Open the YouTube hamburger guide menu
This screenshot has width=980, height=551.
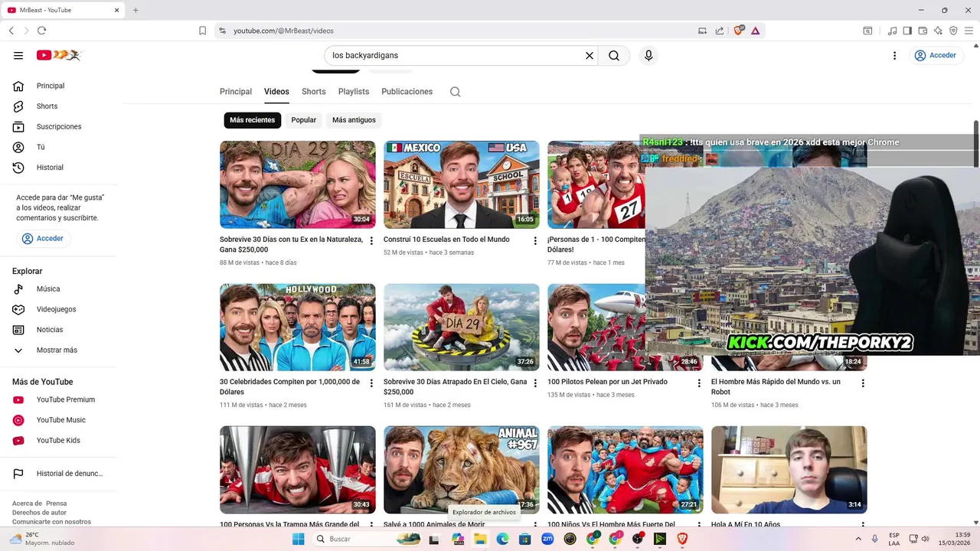[18, 55]
